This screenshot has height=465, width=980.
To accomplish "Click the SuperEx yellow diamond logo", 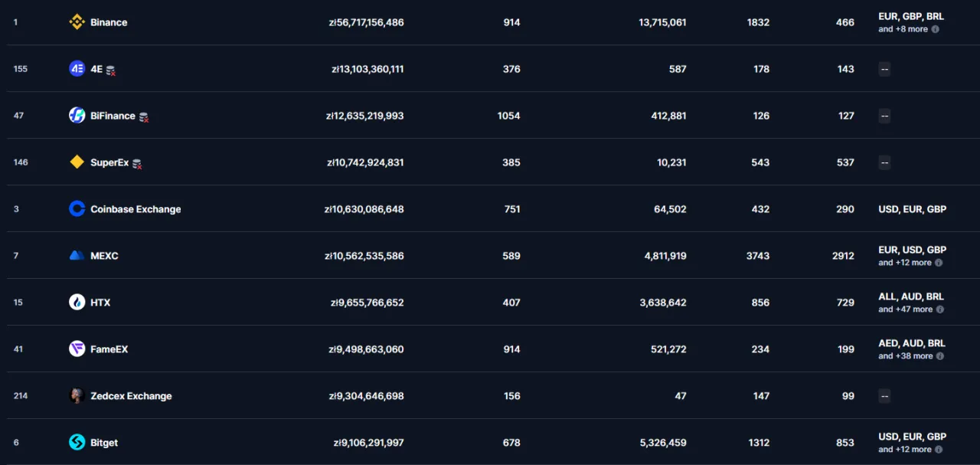I will click(x=77, y=162).
